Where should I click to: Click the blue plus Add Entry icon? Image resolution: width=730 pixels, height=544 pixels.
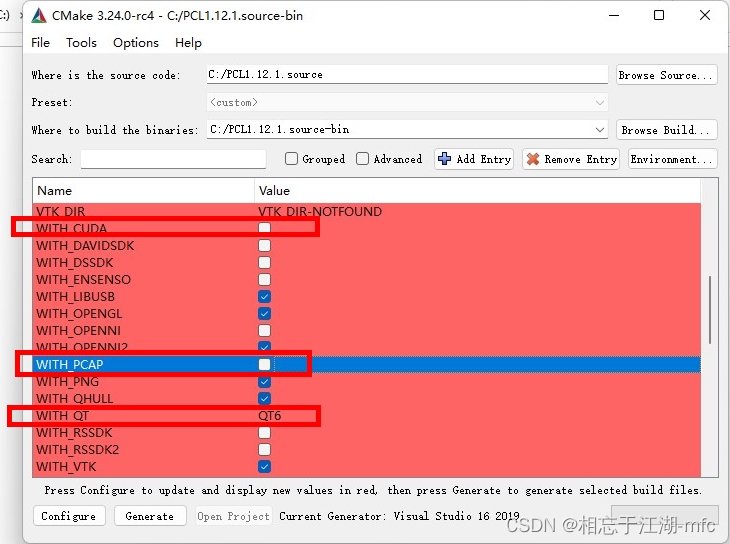click(445, 159)
